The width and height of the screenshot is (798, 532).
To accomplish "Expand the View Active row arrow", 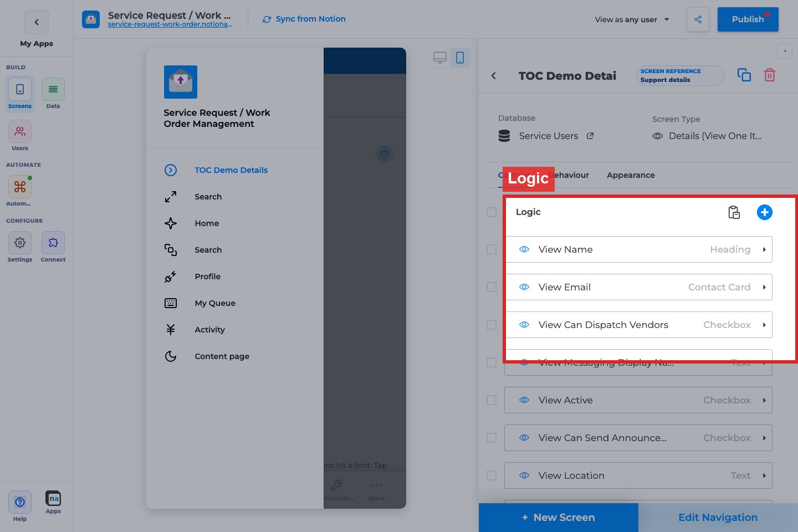I will pyautogui.click(x=764, y=400).
